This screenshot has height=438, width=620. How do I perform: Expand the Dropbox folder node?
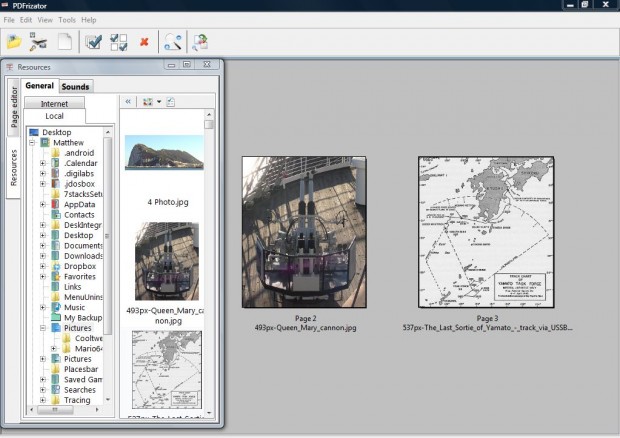coord(43,266)
